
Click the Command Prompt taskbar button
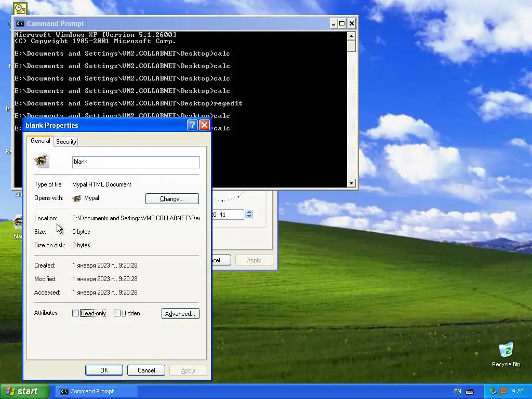96,392
